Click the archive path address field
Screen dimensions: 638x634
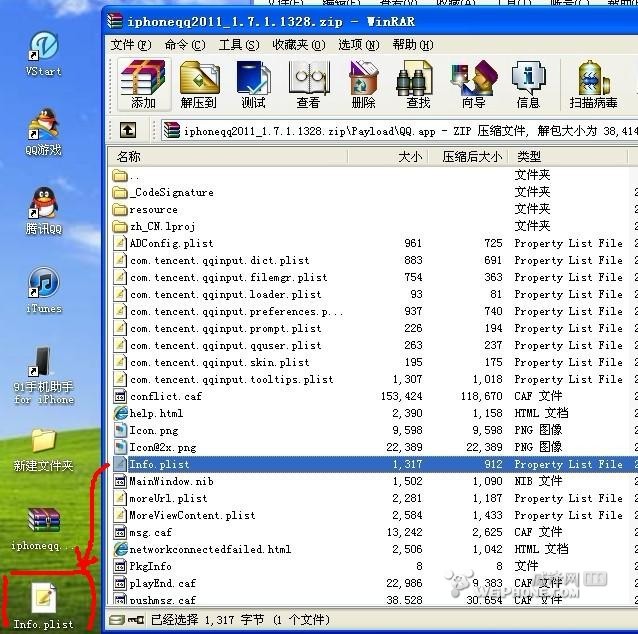point(400,131)
